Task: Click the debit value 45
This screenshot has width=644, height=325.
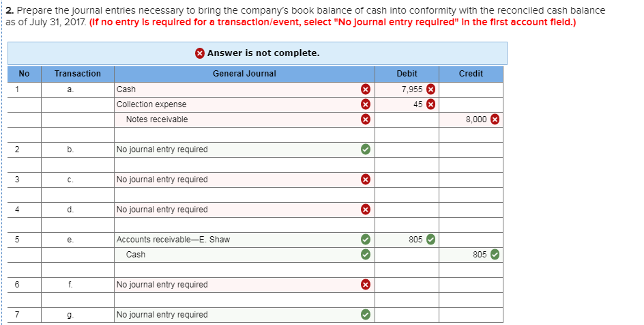Action: point(418,104)
